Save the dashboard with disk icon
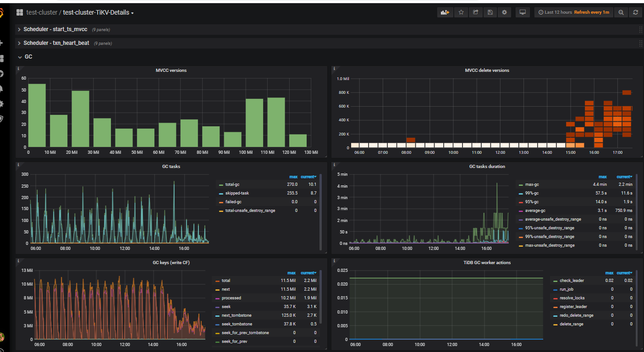This screenshot has width=644, height=352. 490,12
